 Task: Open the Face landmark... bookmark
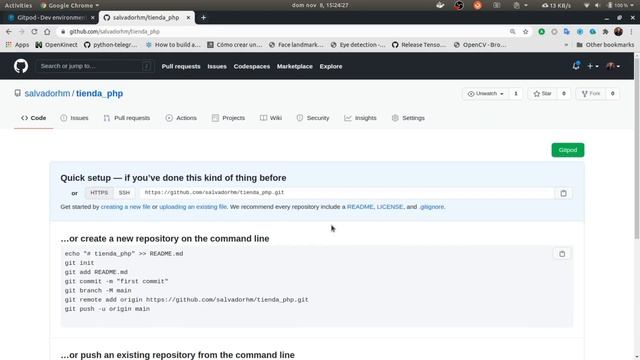tap(296, 45)
